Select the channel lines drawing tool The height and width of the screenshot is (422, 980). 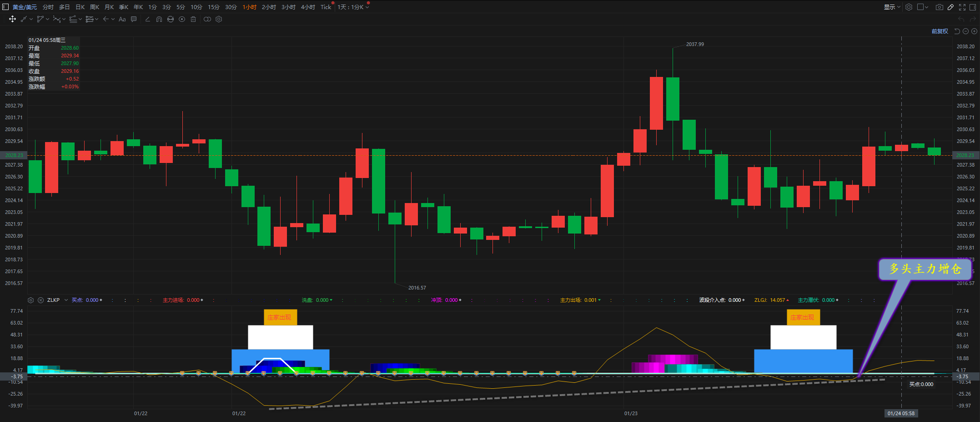[x=73, y=19]
